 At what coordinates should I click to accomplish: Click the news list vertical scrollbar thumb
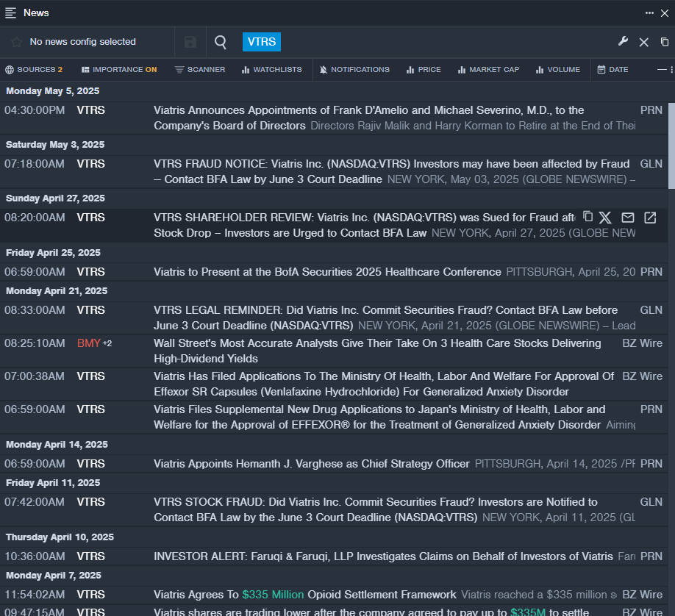click(671, 146)
